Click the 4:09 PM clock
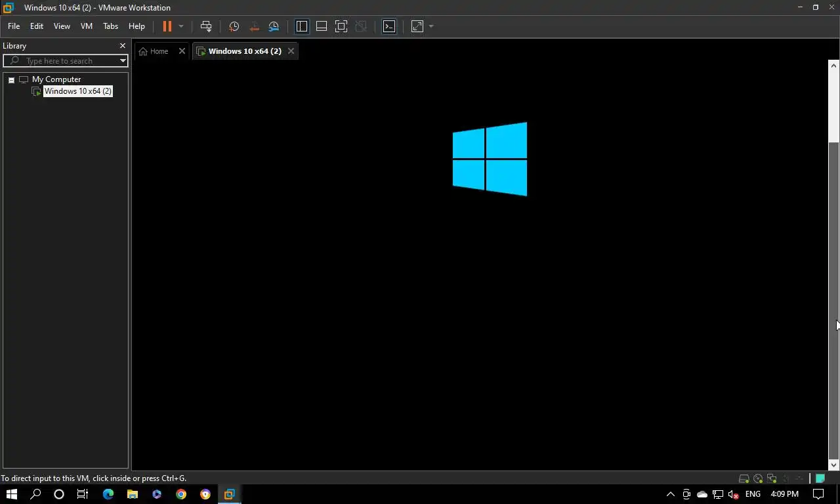This screenshot has height=504, width=840. pos(785,494)
